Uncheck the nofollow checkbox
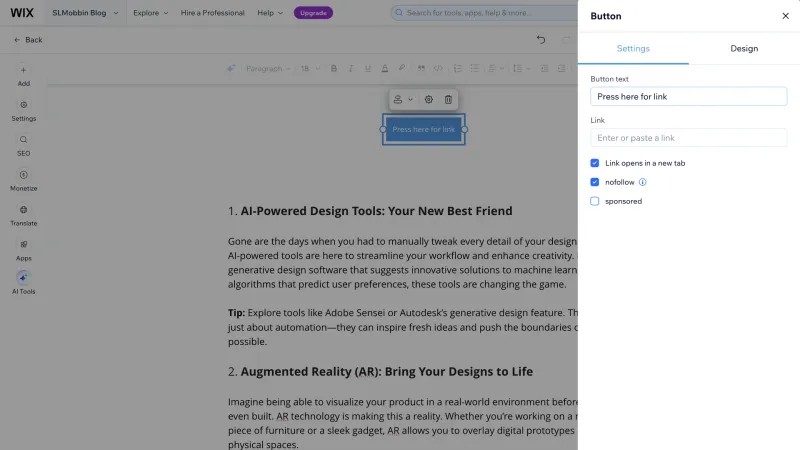 coord(595,182)
